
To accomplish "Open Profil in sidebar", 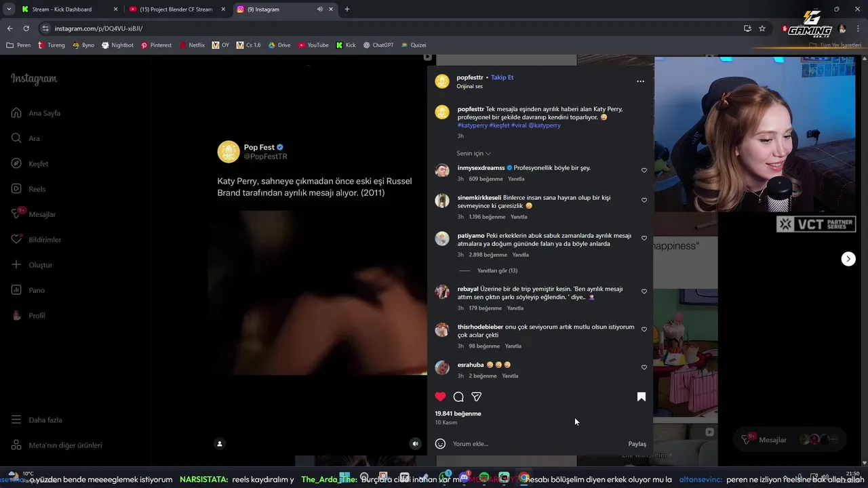I will pyautogui.click(x=28, y=316).
